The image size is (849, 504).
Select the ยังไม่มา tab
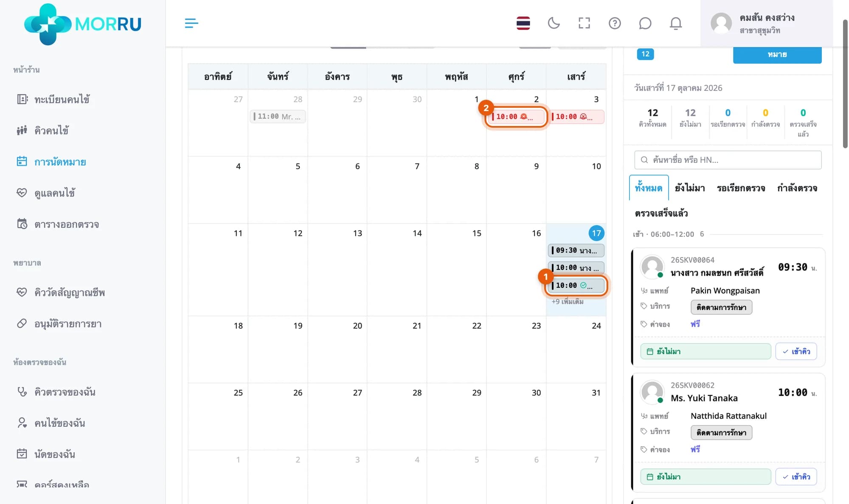point(690,188)
